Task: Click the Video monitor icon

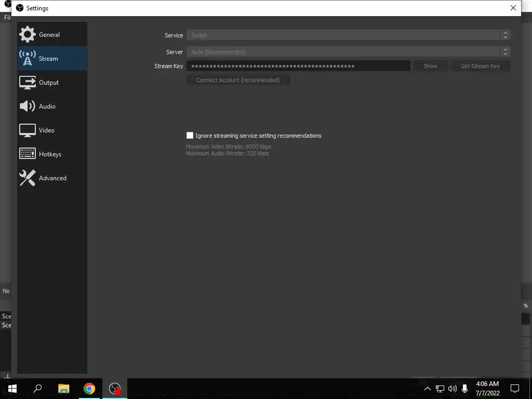Action: pos(27,130)
